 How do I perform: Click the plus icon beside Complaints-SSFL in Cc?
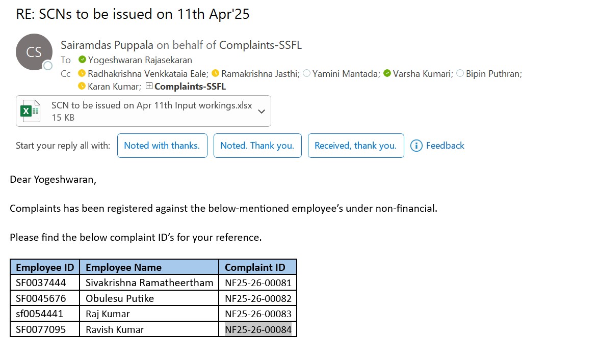pos(149,87)
